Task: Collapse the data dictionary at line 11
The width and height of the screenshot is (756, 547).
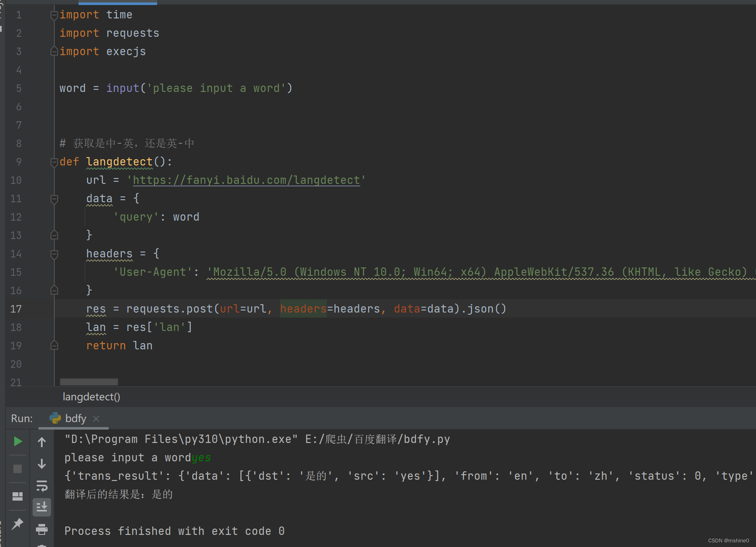Action: (x=54, y=199)
